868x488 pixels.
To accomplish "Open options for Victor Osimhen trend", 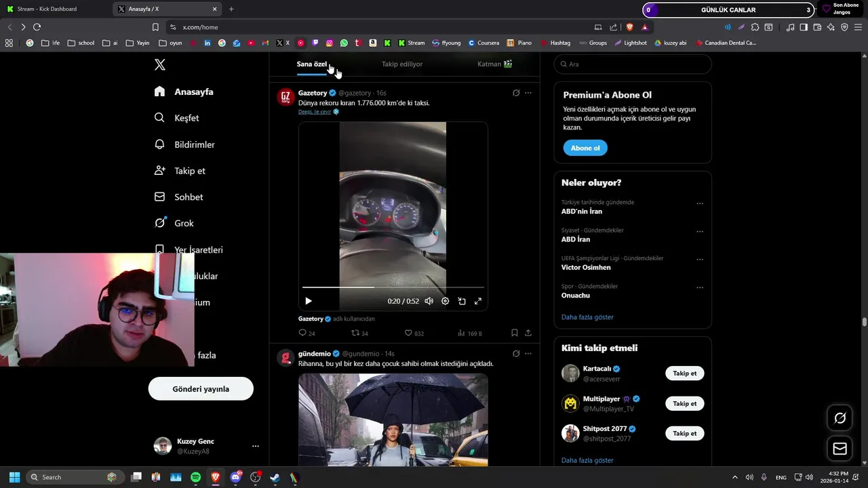I will 700,260.
